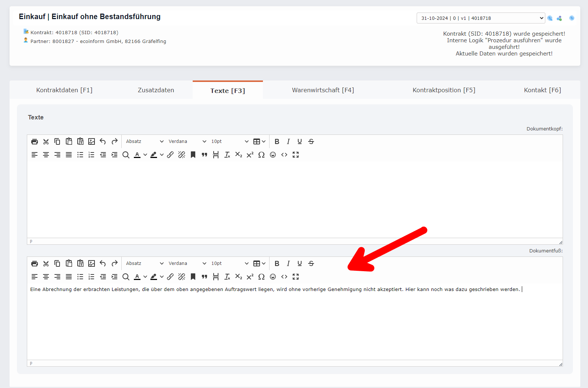Insert link in Dokumentfuß editor
The image size is (588, 388).
pos(170,277)
